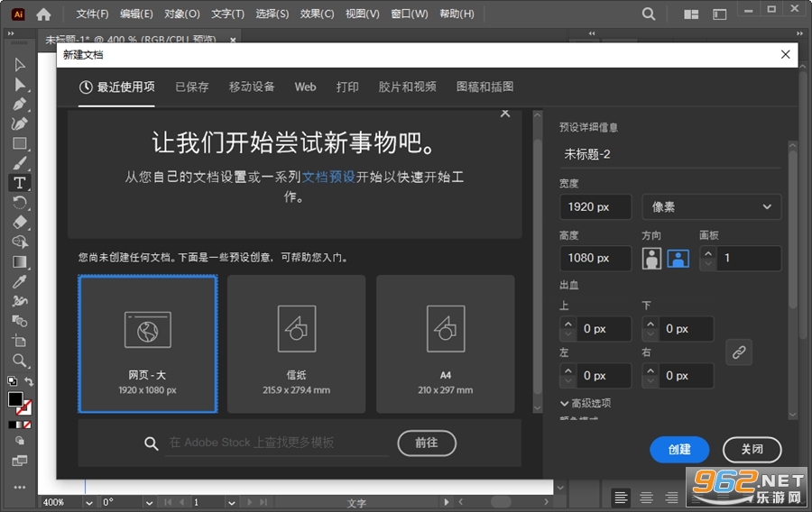
Task: Select the Gradient tool
Action: [x=20, y=261]
